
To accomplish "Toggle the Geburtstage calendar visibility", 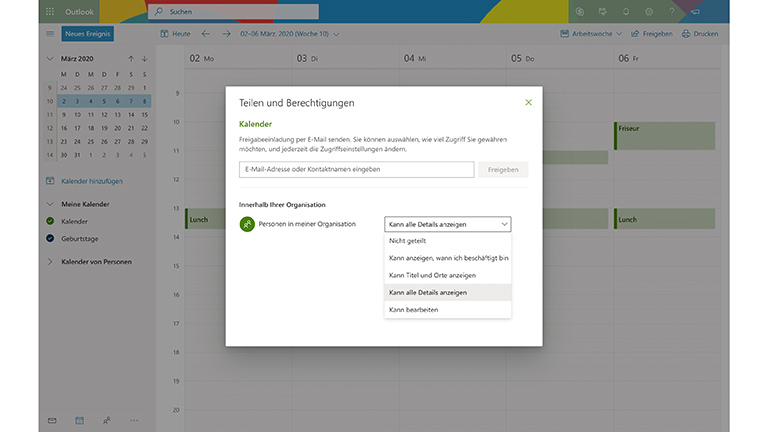I will click(51, 238).
